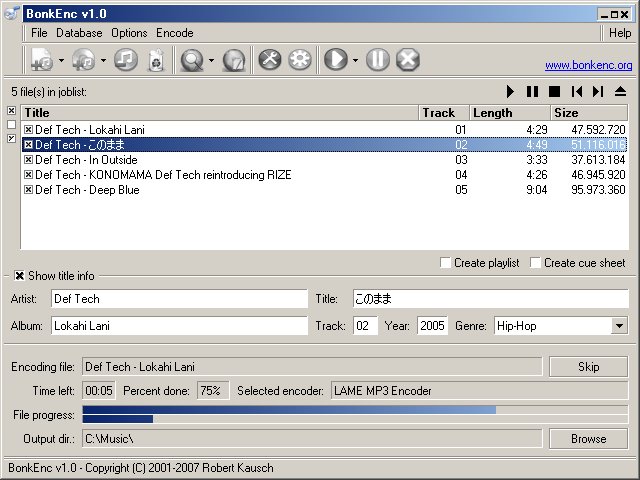
Task: Click the Output dir field C:\Music\
Action: (x=312, y=439)
